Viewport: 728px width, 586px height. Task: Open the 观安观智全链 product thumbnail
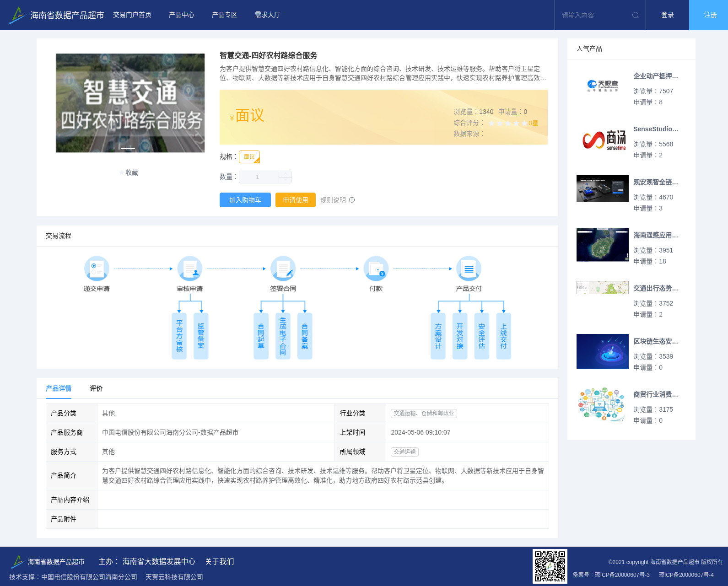[603, 188]
